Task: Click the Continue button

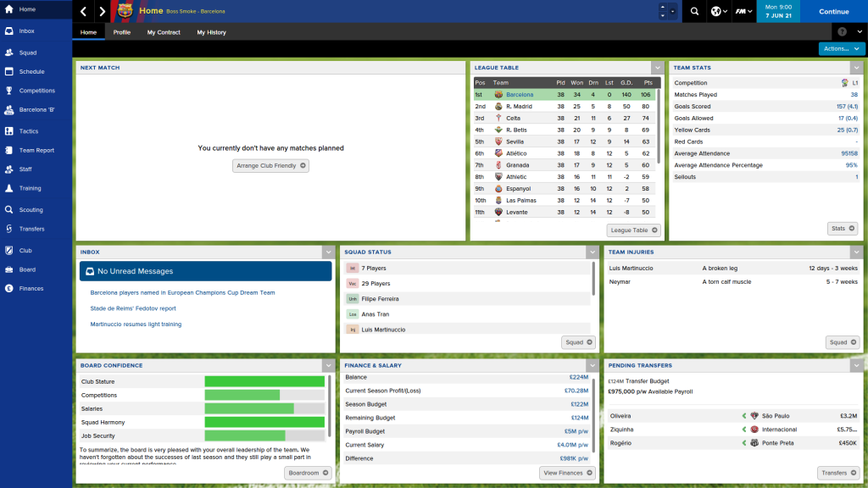Action: [x=834, y=11]
